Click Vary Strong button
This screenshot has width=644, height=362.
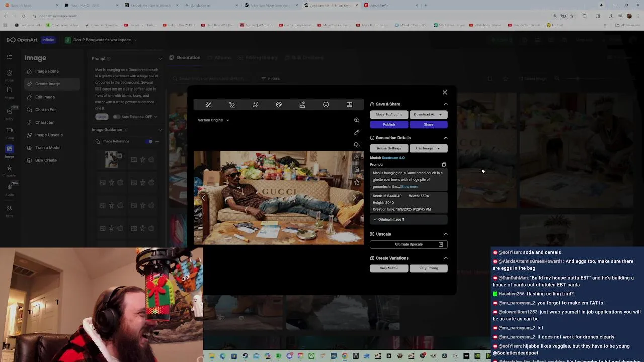pos(428,268)
